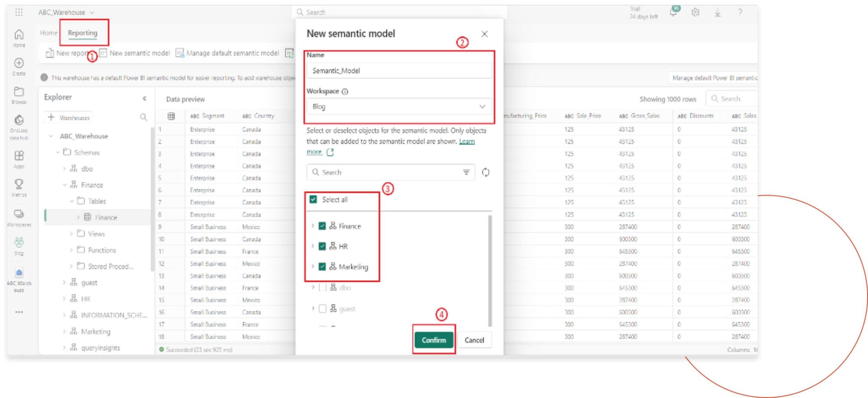Click the Explorer tree scrollbar

click(152, 199)
